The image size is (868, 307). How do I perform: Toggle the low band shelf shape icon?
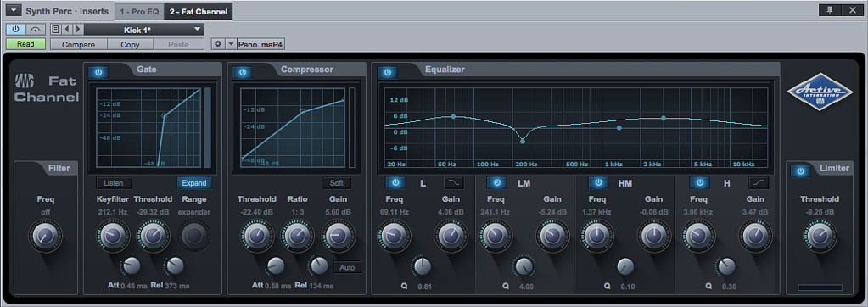[453, 182]
